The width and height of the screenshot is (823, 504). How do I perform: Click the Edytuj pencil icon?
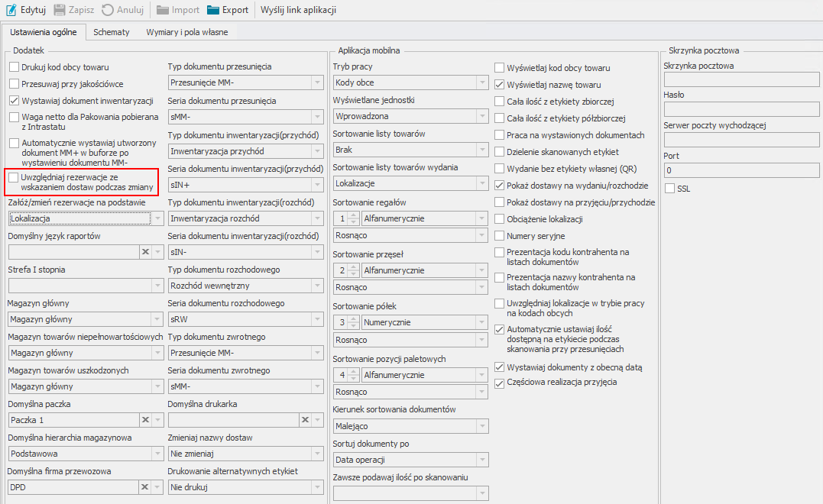click(x=11, y=10)
